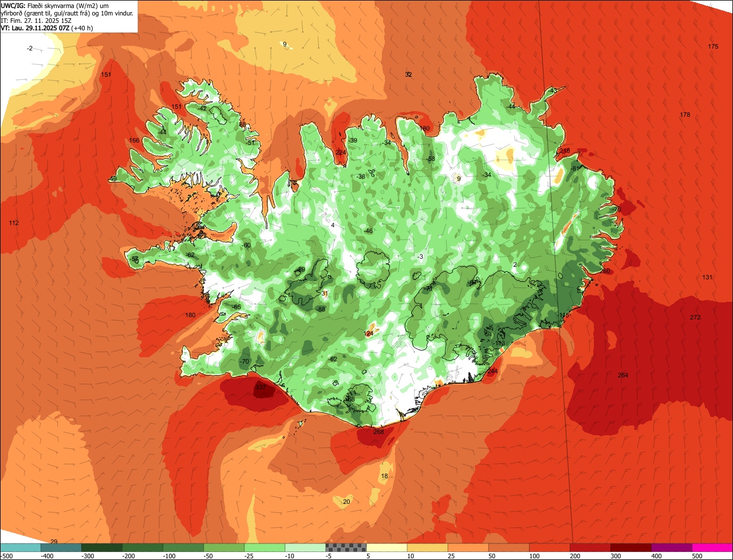This screenshot has width=733, height=560.
Task: Select the green swatch between -100 and -50
Action: tap(183, 547)
